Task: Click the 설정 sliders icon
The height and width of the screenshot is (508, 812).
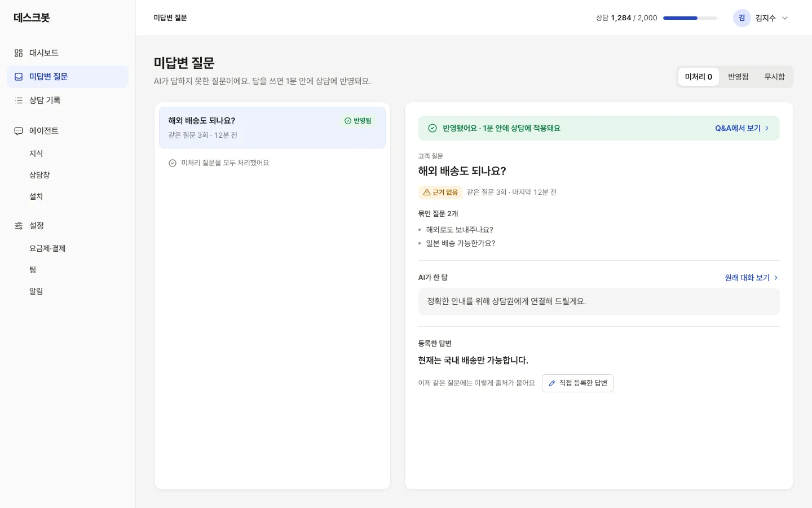Action: (19, 226)
